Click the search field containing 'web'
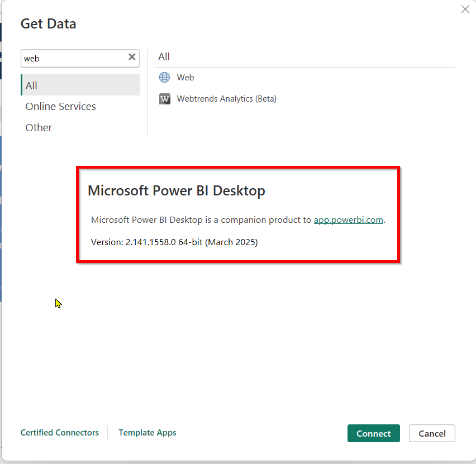476x464 pixels. (x=80, y=58)
